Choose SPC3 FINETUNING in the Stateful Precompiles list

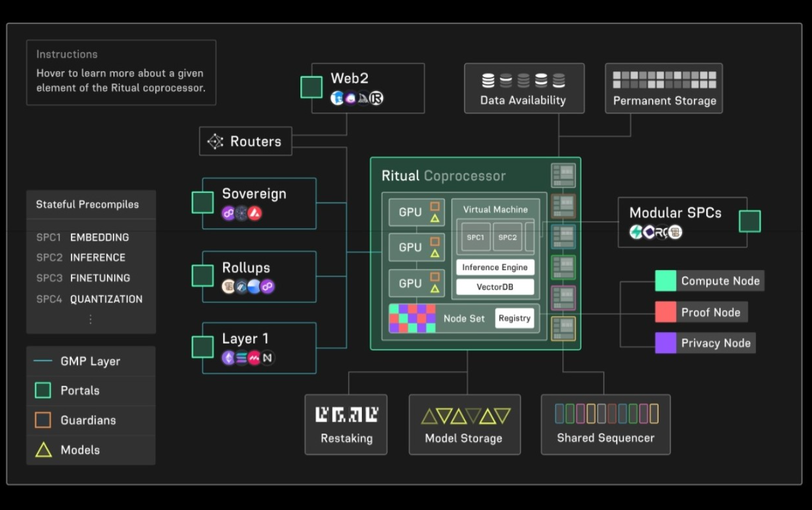pyautogui.click(x=83, y=278)
